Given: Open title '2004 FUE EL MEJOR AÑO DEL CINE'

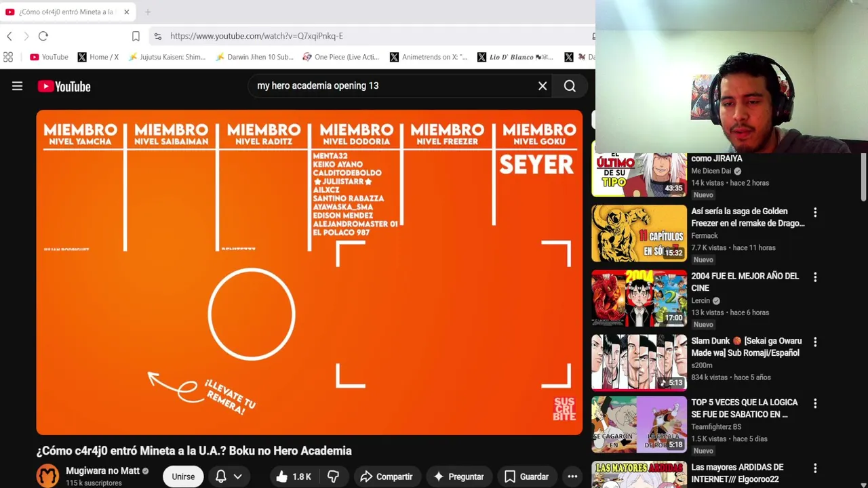Looking at the screenshot, I should [x=745, y=282].
